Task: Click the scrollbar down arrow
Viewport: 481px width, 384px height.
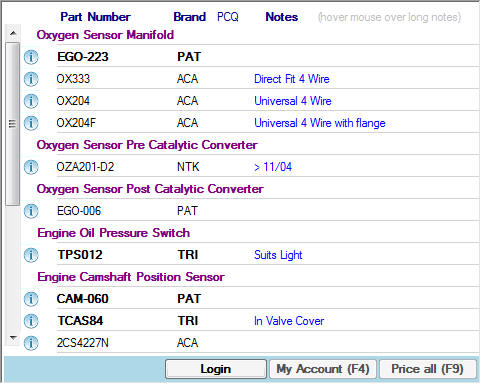Action: 13,338
